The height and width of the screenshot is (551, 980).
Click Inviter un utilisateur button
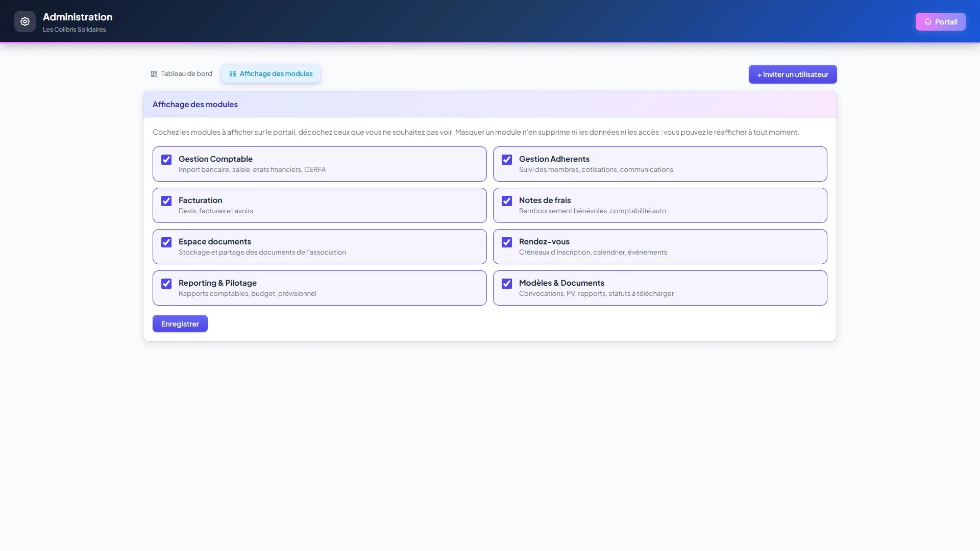793,74
